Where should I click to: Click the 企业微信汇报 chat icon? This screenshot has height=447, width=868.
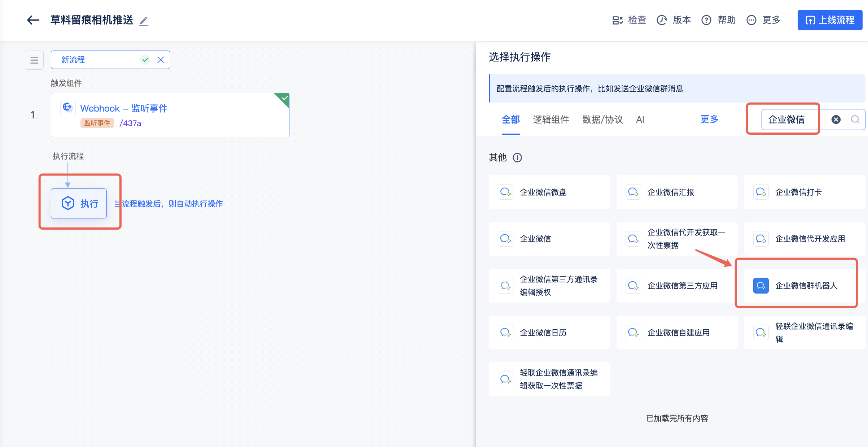tap(633, 192)
